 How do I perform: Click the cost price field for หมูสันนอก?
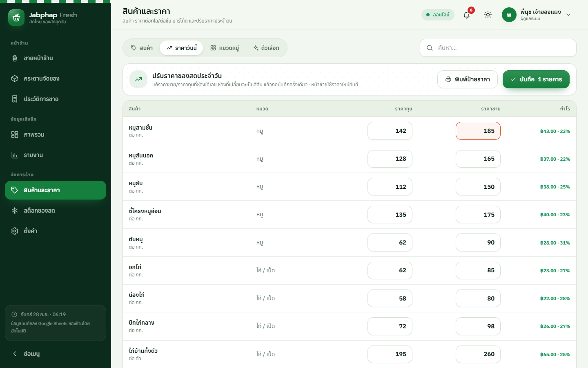tap(390, 159)
